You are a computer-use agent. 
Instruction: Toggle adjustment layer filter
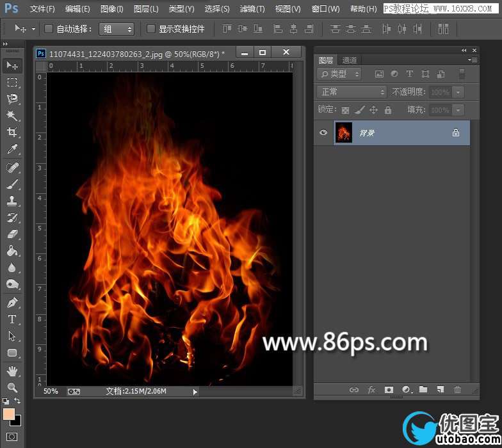pos(394,74)
